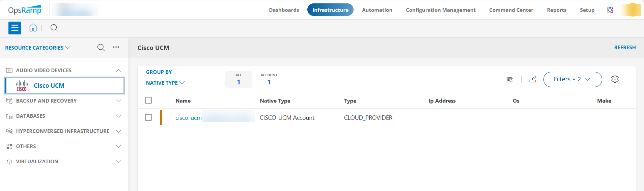The image size is (644, 191).
Task: Open the OpsRamp copilot icon in header
Action: click(610, 10)
